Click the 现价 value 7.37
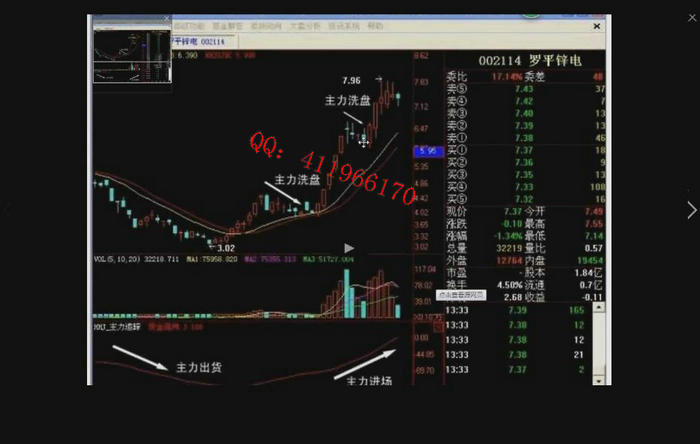The width and height of the screenshot is (700, 444). [x=512, y=211]
